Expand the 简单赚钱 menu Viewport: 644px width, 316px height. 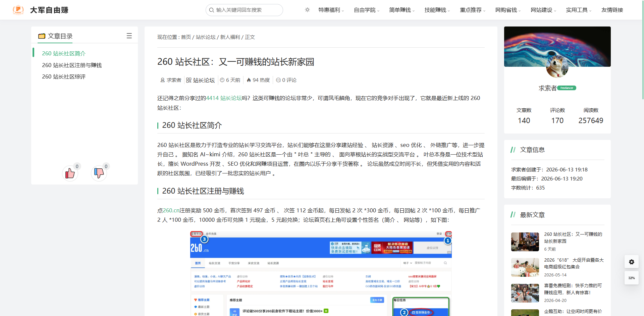click(x=402, y=10)
